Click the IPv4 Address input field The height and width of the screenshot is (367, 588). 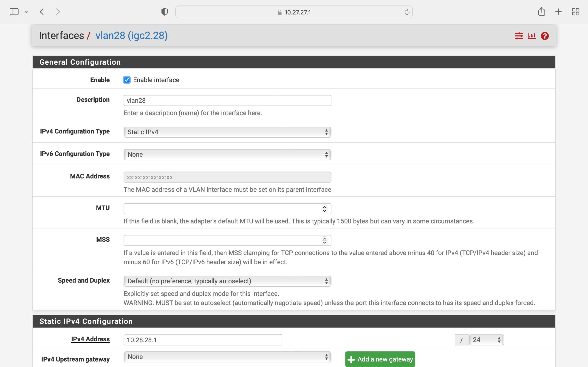point(203,340)
